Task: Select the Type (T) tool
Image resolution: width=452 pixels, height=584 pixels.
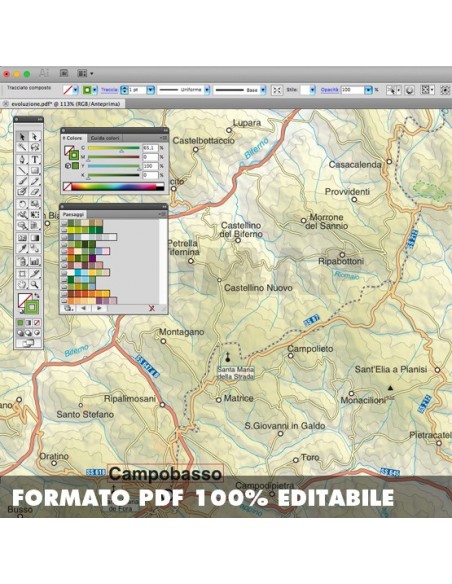Action: [35, 159]
